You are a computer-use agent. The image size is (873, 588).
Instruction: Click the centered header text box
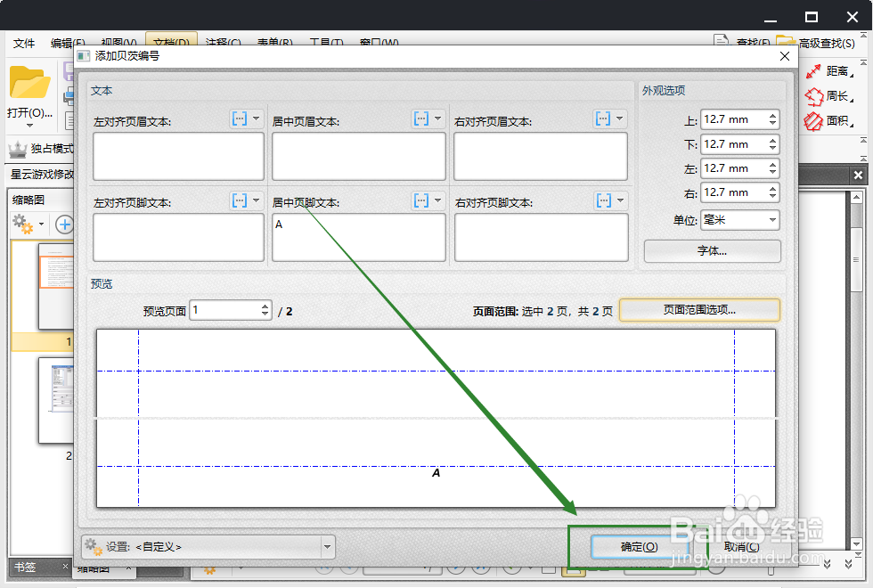point(358,156)
